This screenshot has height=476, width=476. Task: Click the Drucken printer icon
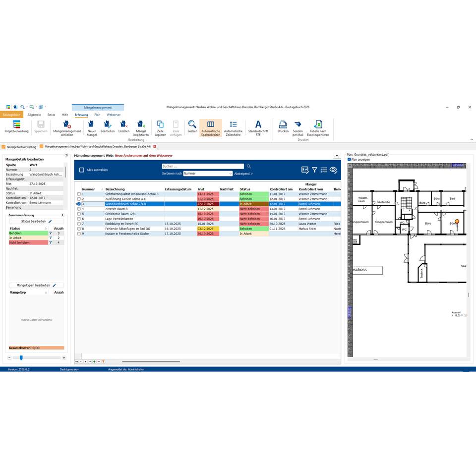(283, 126)
